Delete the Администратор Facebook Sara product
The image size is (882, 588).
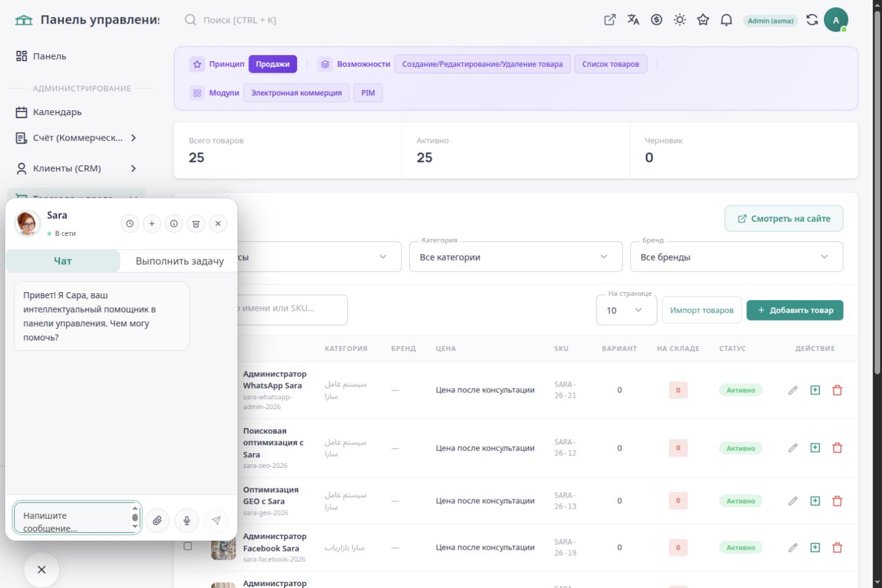[837, 547]
